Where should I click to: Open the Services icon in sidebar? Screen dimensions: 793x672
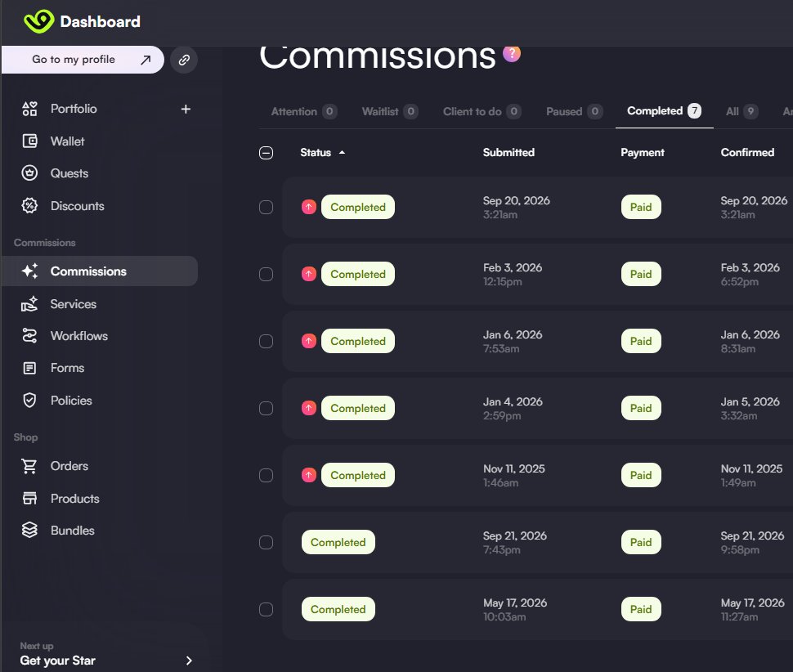pyautogui.click(x=29, y=304)
